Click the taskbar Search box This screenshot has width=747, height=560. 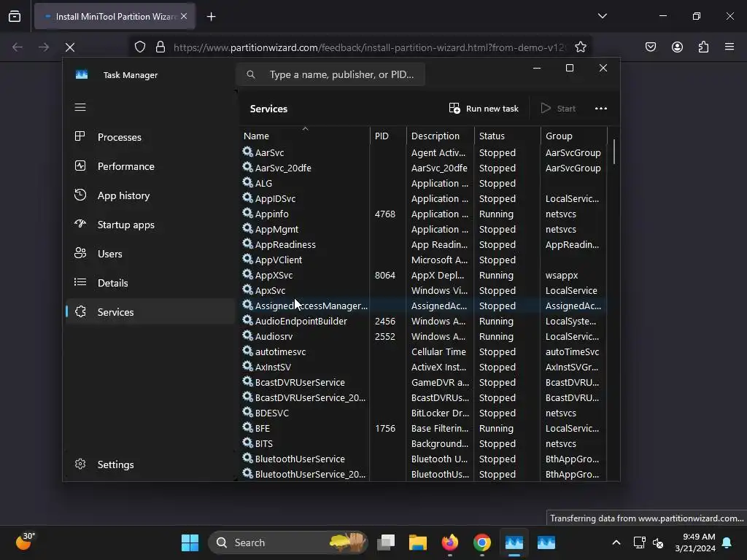[x=287, y=542]
